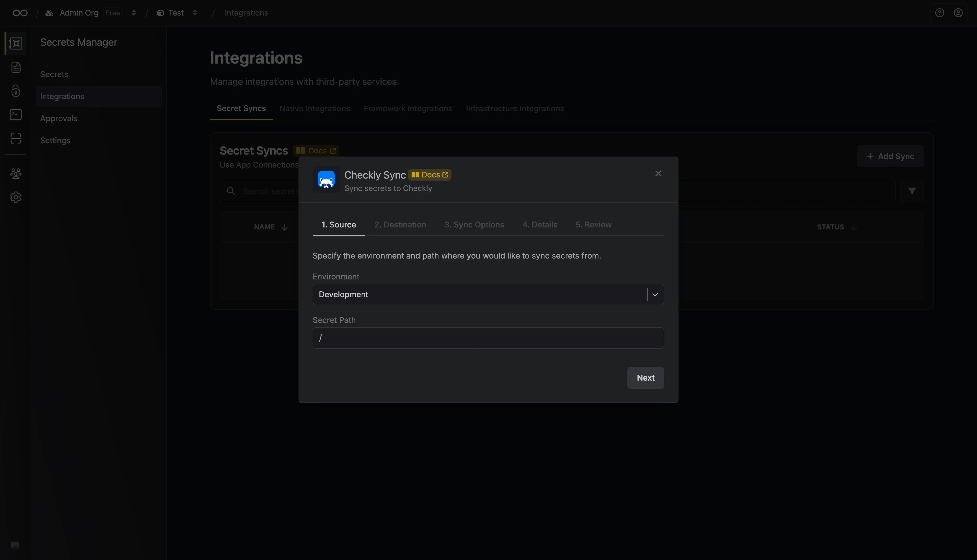The image size is (977, 560).
Task: Click the Test project breadcrumb
Action: (176, 13)
